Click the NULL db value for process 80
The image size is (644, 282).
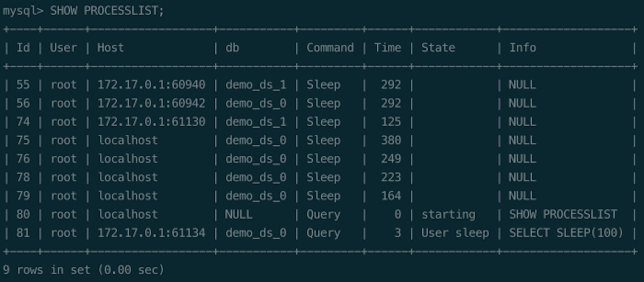click(238, 214)
